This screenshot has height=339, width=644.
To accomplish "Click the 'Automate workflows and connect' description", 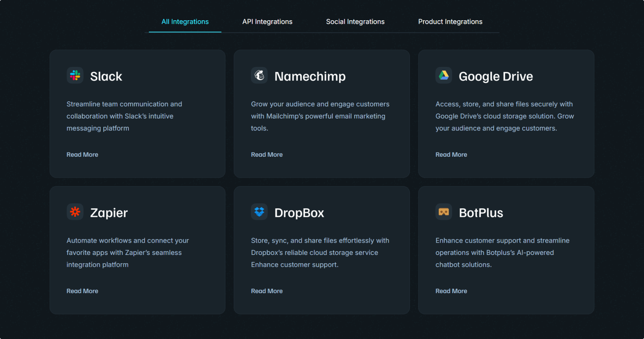I will tap(128, 253).
